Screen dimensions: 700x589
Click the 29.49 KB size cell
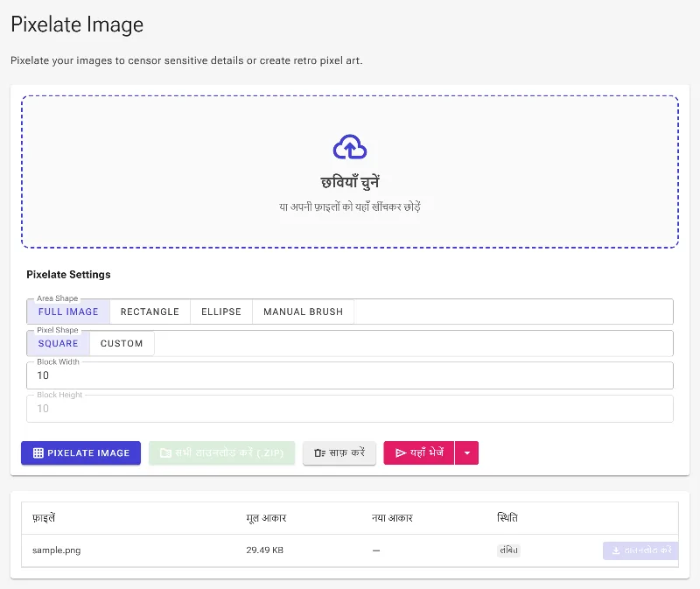click(265, 550)
